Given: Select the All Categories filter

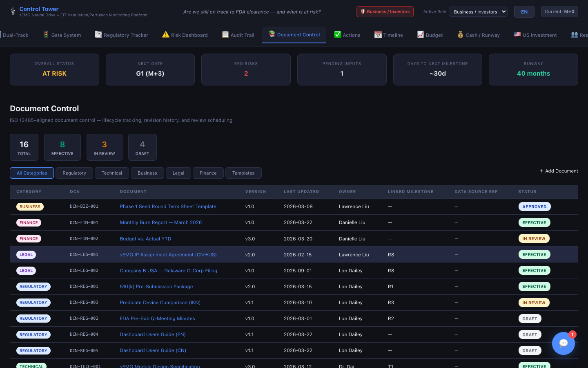Looking at the screenshot, I should [x=32, y=173].
